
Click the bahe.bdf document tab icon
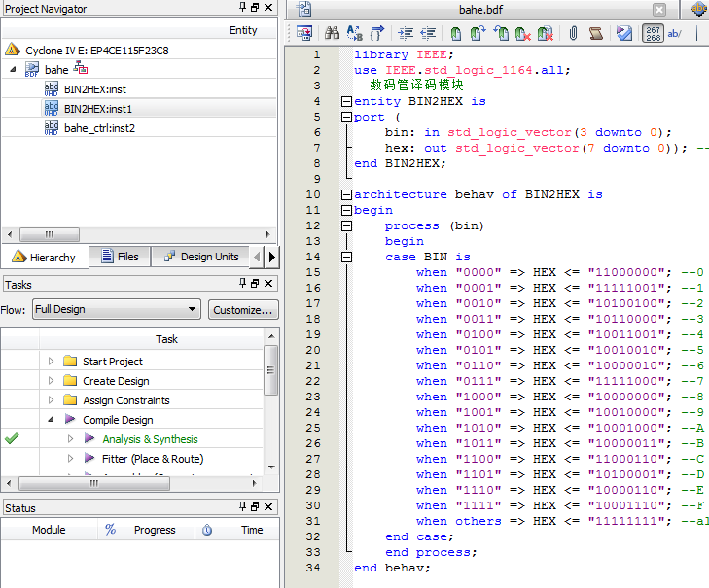pos(303,9)
